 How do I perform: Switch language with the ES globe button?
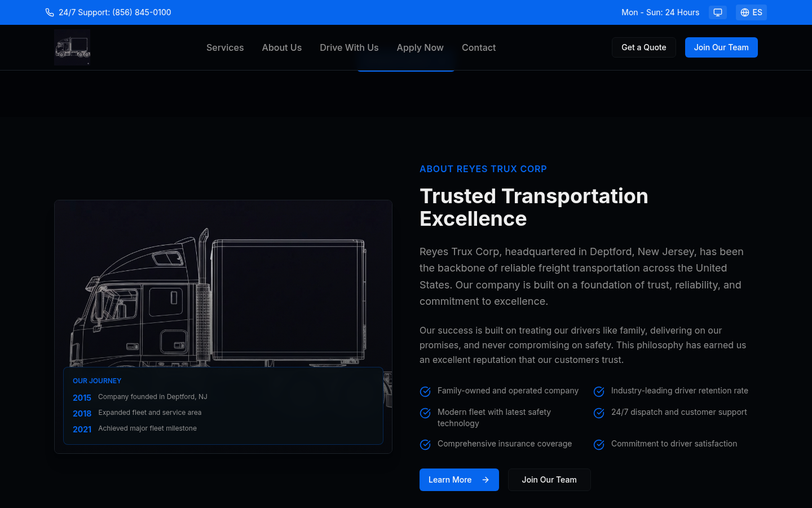[x=751, y=12]
